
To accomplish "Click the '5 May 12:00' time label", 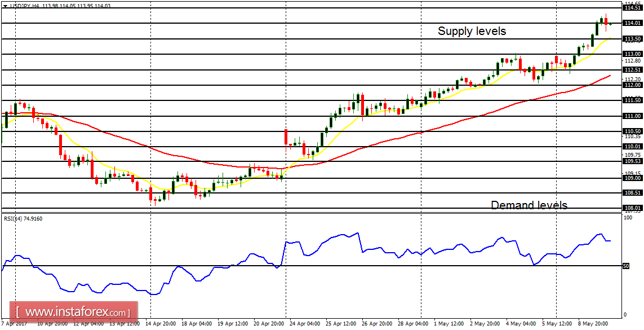I will [557, 323].
